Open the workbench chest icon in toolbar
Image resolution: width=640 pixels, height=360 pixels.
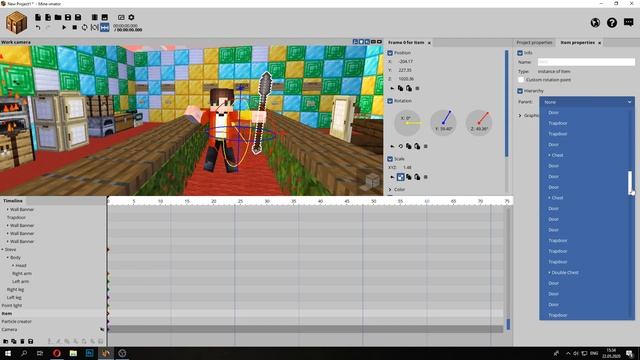(x=16, y=22)
